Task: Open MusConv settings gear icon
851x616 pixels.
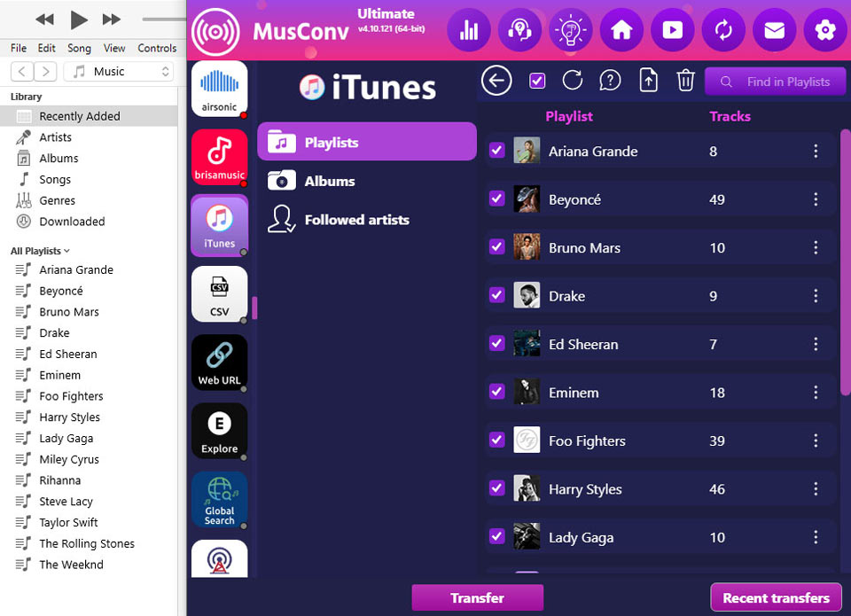Action: (825, 30)
